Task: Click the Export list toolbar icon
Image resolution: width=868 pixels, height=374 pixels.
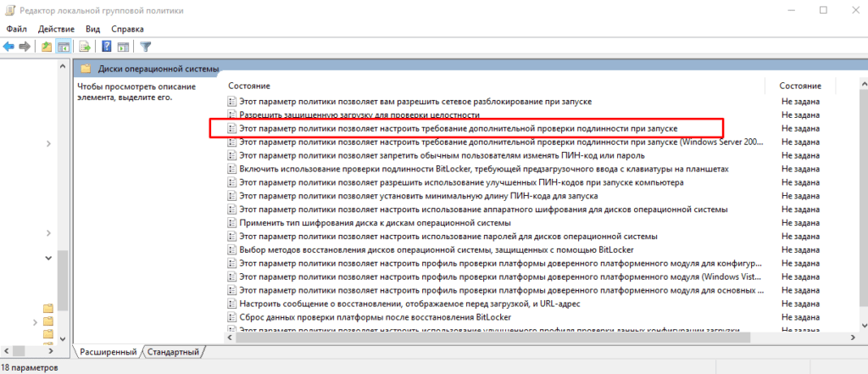Action: (85, 47)
